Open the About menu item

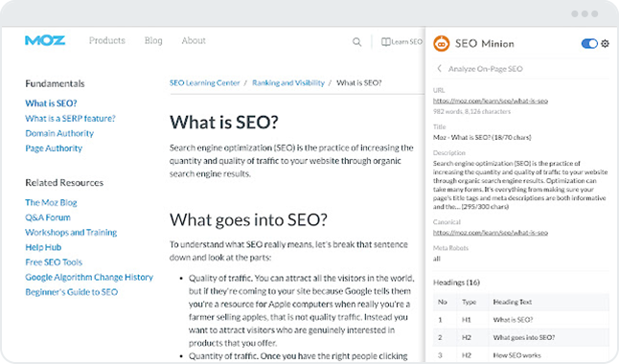pos(194,40)
